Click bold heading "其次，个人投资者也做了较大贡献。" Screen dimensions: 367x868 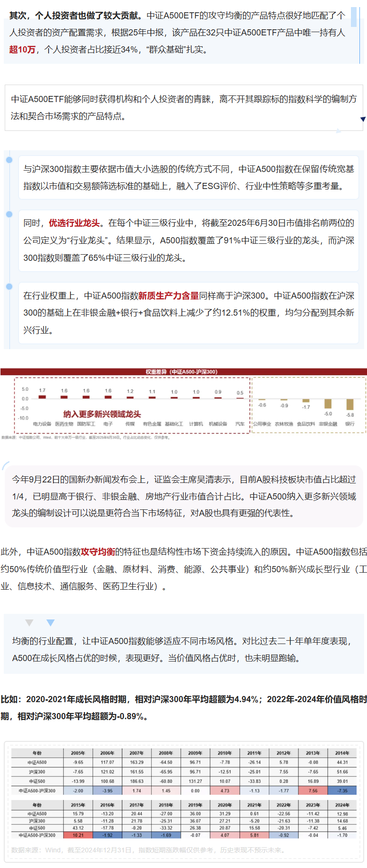(x=76, y=16)
